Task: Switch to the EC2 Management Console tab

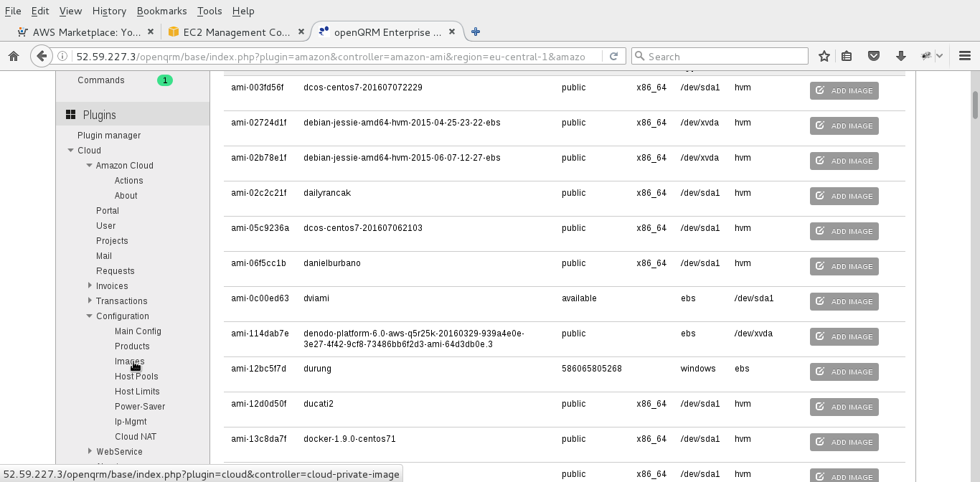Action: pos(236,32)
